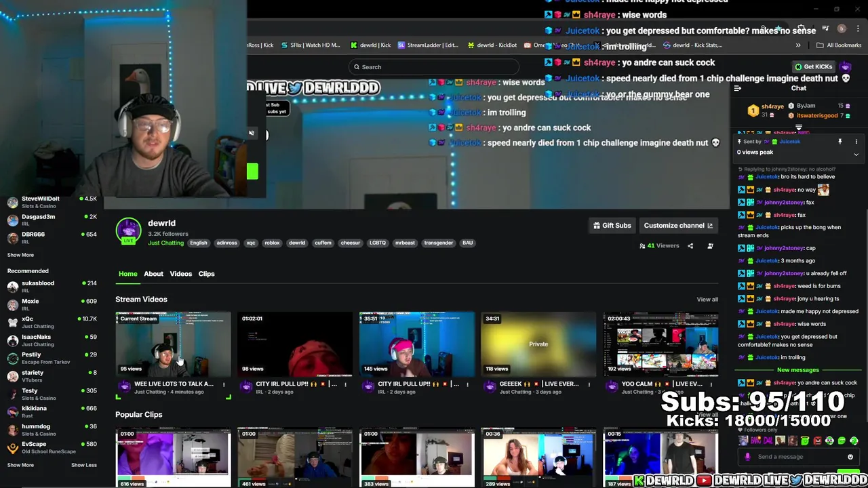Click the transgender tag
Image resolution: width=868 pixels, height=488 pixels.
click(438, 243)
